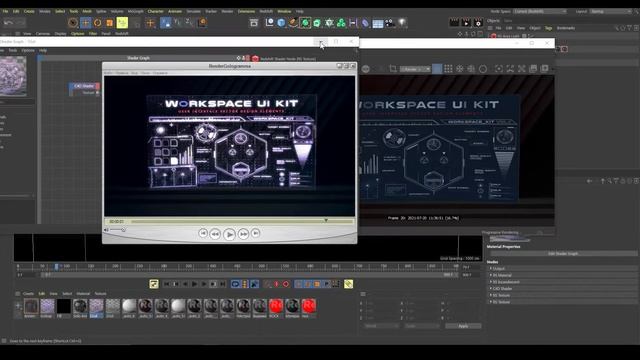Screen dimensions: 640x360
Task: Click the yellow icon left of transport controls
Action: pos(154,284)
